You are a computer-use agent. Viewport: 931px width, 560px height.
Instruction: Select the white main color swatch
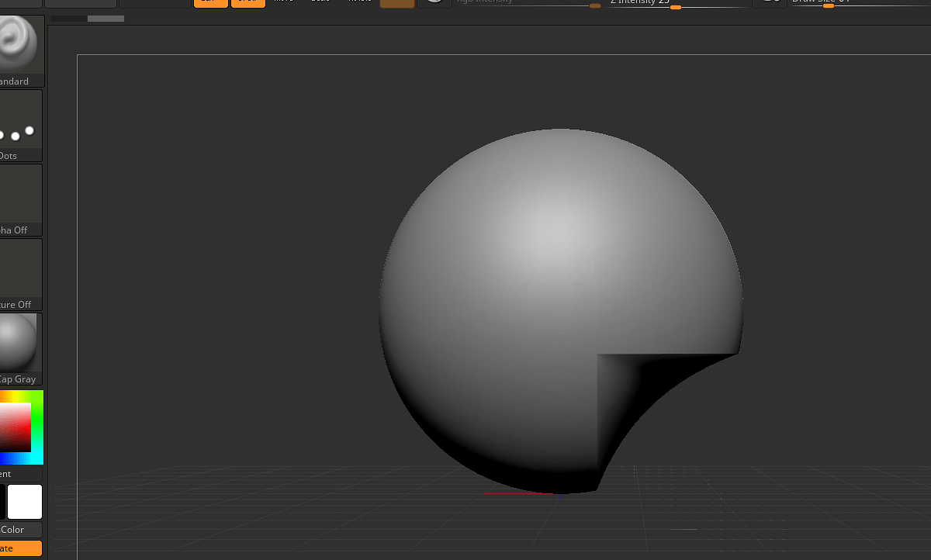pyautogui.click(x=25, y=502)
